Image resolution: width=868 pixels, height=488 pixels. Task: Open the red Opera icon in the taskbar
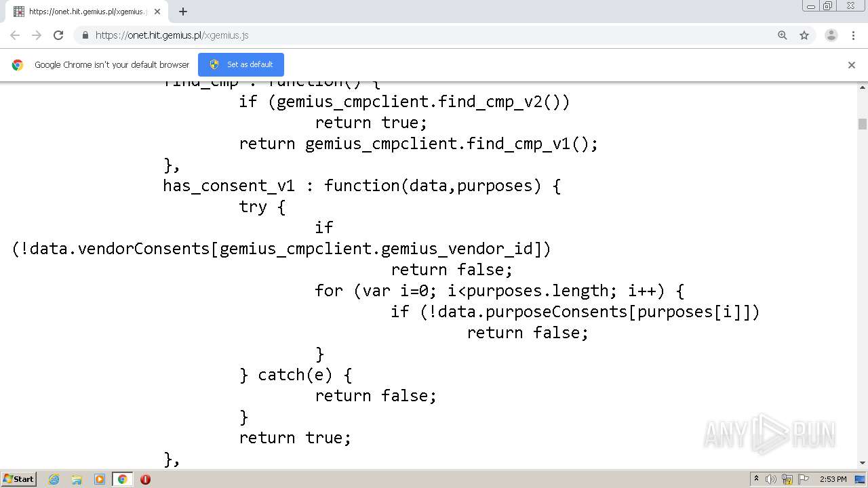tap(145, 479)
